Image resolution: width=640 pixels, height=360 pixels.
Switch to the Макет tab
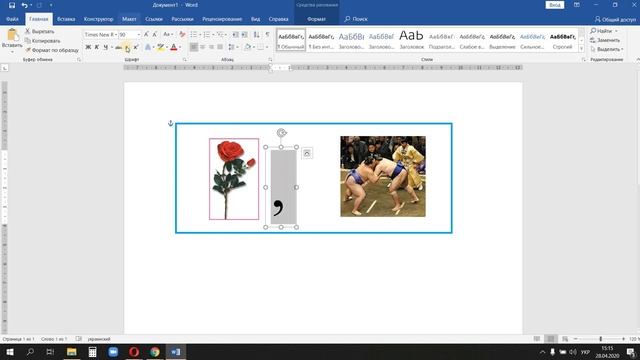(x=129, y=19)
